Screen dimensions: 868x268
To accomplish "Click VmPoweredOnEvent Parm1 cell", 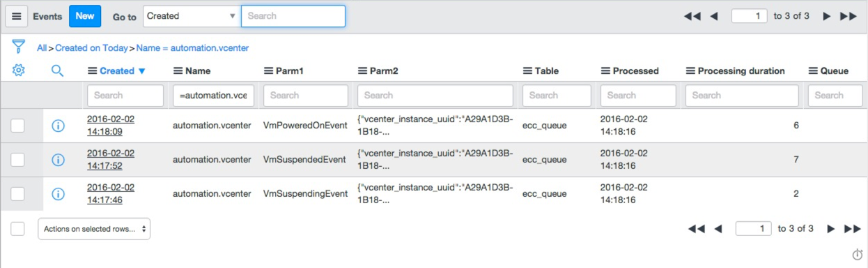I will tap(305, 126).
